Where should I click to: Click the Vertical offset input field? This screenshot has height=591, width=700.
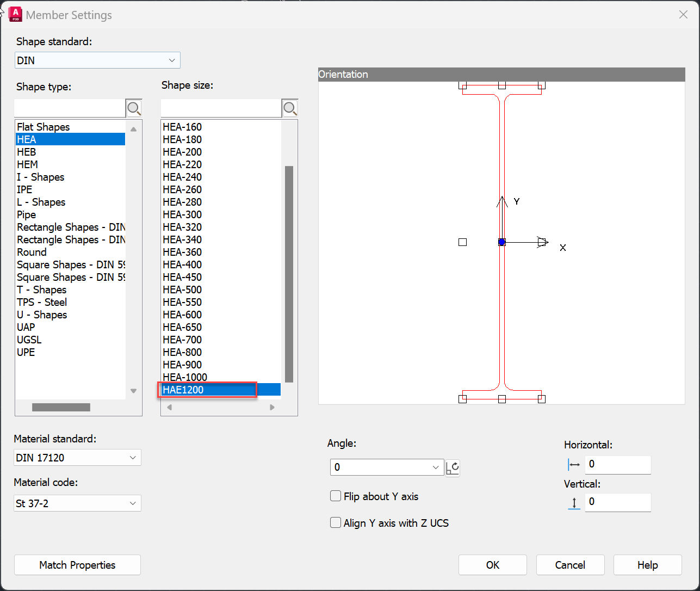618,502
